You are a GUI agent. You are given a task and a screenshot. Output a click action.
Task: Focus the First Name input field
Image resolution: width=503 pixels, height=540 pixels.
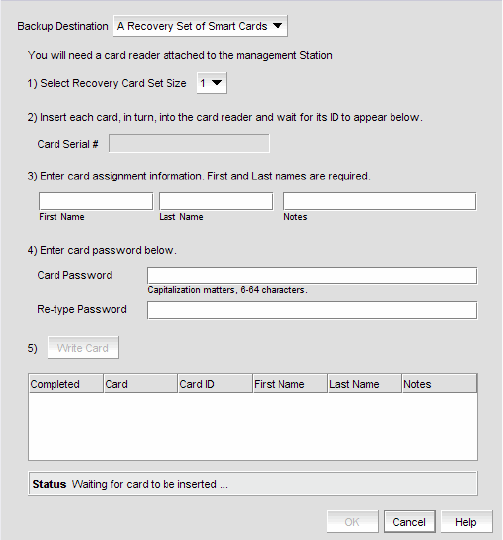(96, 201)
